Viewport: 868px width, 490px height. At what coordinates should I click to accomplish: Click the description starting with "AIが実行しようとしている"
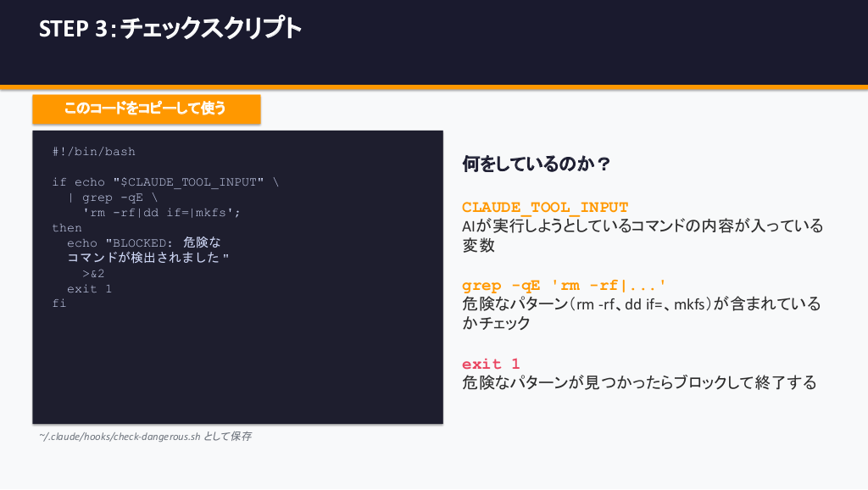click(642, 226)
